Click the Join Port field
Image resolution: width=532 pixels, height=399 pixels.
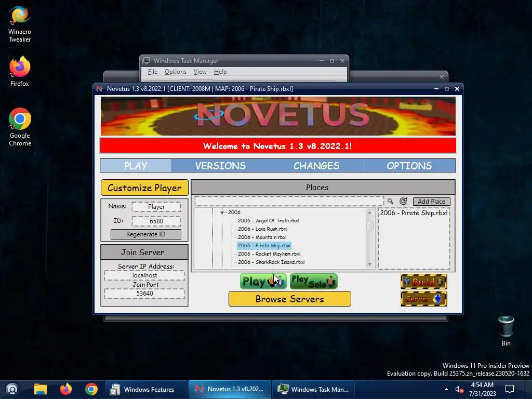(144, 293)
